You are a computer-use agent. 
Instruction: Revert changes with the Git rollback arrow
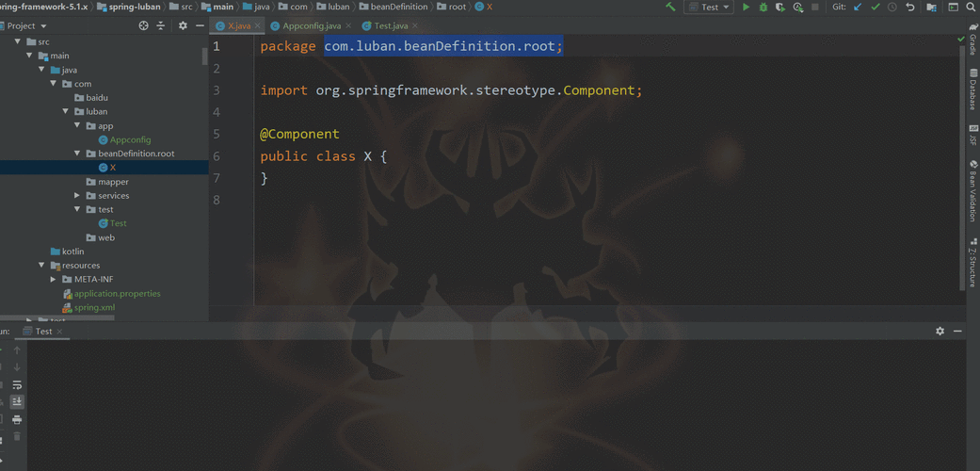910,8
